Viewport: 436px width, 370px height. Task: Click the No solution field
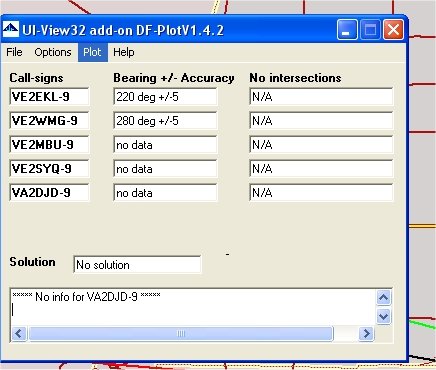pyautogui.click(x=137, y=265)
